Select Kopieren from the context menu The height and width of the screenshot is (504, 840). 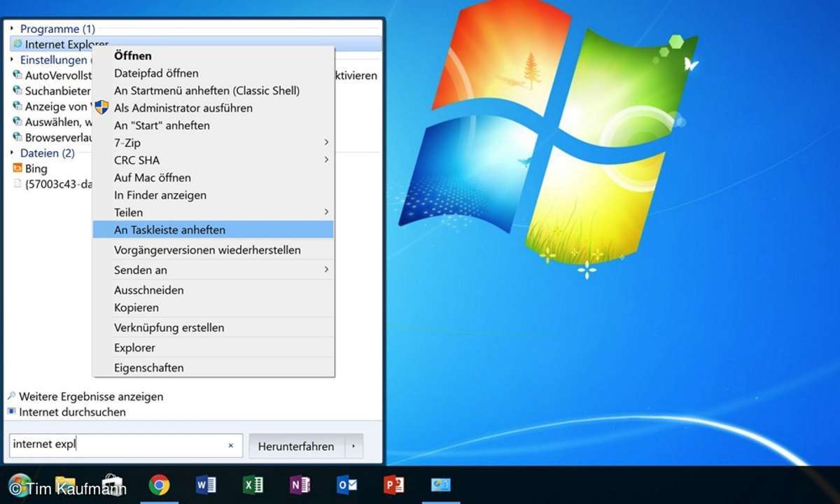(x=213, y=307)
